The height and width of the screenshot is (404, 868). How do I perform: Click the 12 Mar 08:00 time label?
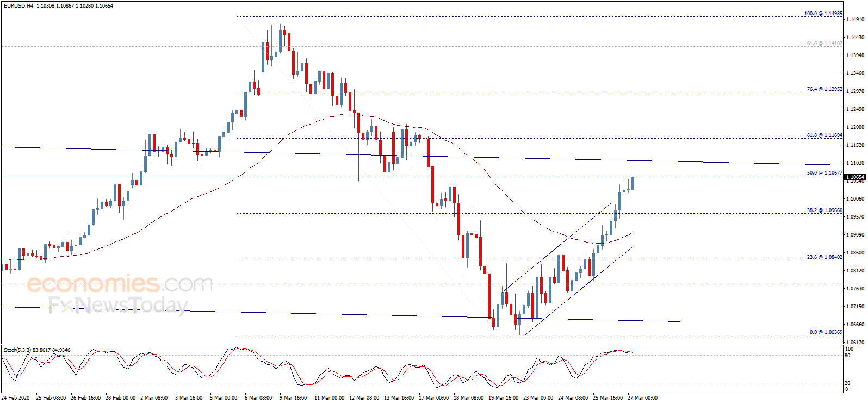click(364, 398)
